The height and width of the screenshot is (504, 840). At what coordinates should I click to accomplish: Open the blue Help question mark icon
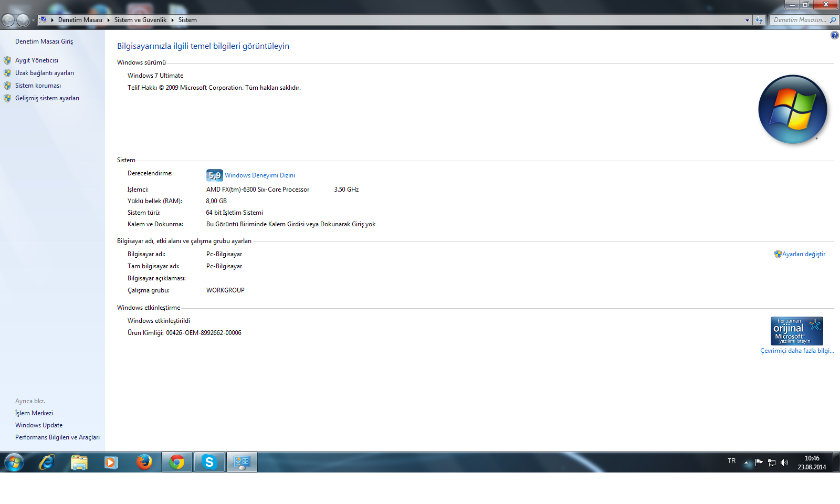click(834, 35)
